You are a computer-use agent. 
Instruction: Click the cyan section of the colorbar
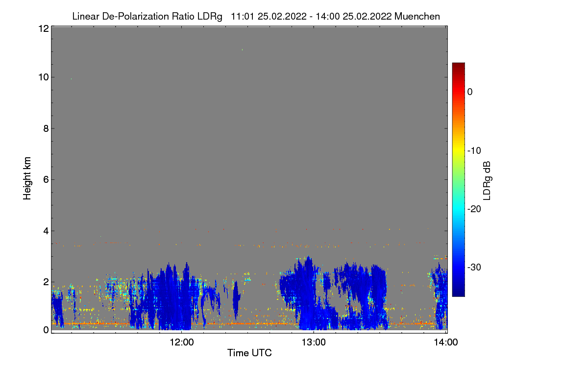[x=458, y=209]
